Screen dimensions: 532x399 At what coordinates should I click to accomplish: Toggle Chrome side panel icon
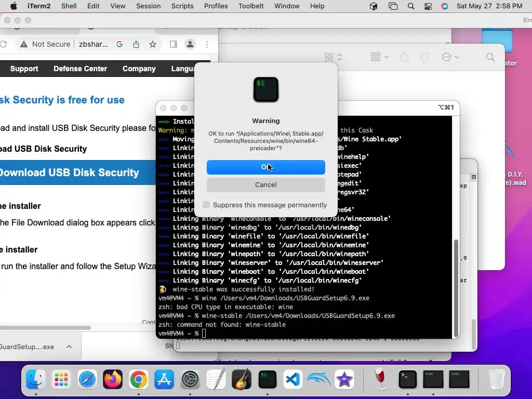pyautogui.click(x=174, y=44)
